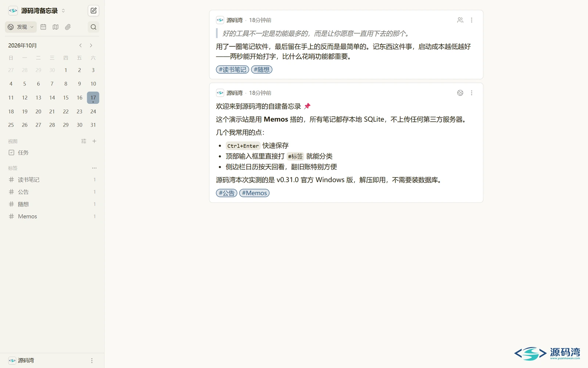
Task: Expand the 源码湾备忘录 workspace switcher
Action: click(x=37, y=11)
